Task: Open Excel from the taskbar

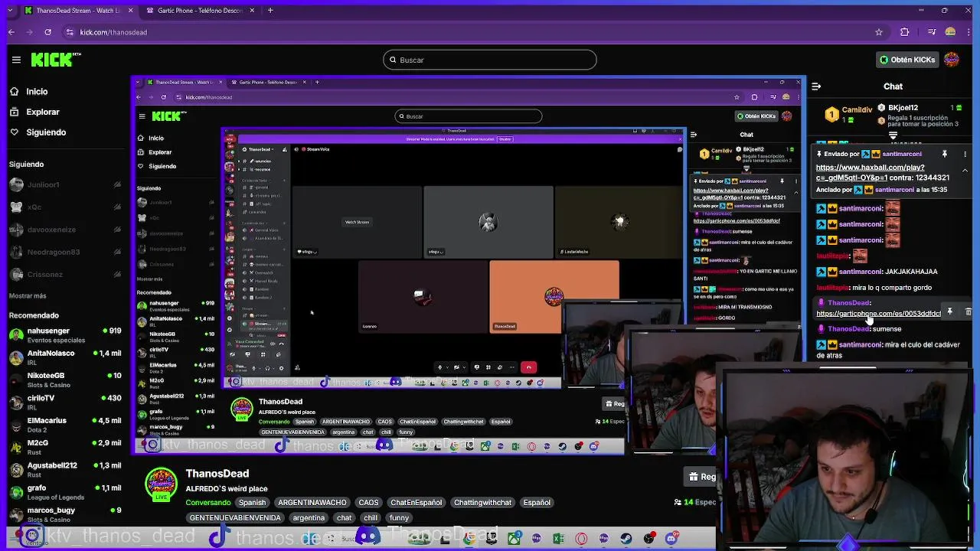Action: (558, 538)
